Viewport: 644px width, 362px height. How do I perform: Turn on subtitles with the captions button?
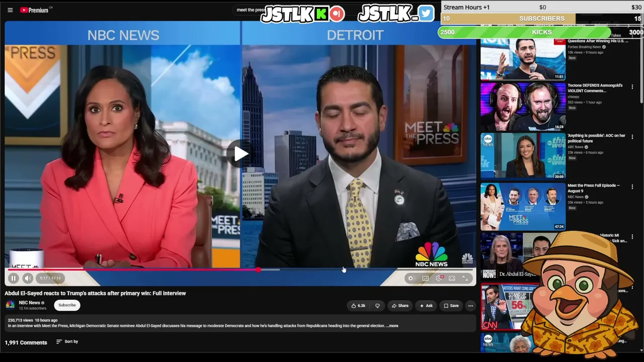pyautogui.click(x=426, y=278)
